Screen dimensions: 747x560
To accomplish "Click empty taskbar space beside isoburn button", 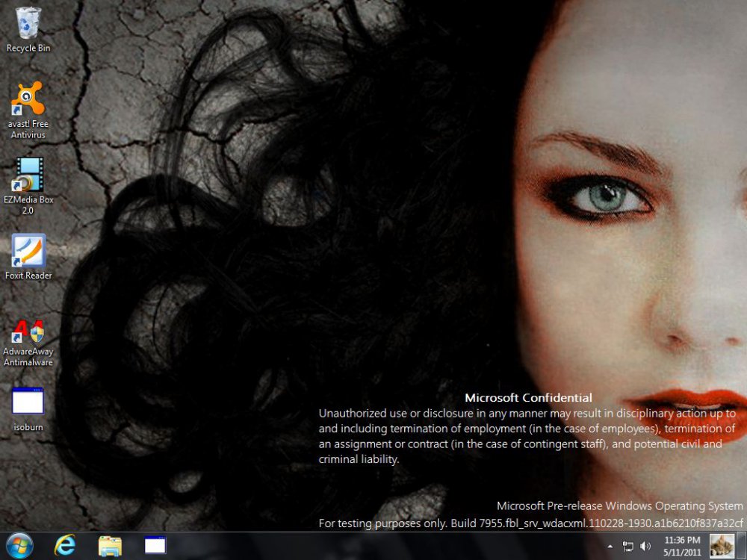I will (373, 546).
